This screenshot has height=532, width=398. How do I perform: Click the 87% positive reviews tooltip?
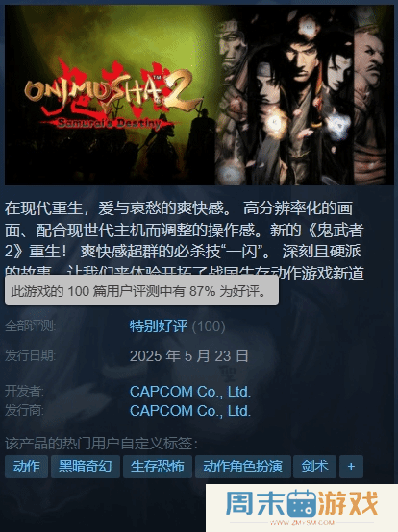(x=141, y=291)
